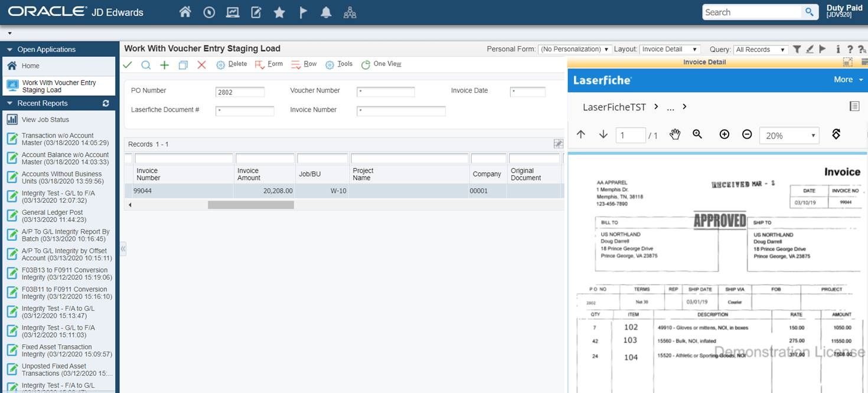Click the page number box in viewer
The image size is (868, 393).
(630, 135)
